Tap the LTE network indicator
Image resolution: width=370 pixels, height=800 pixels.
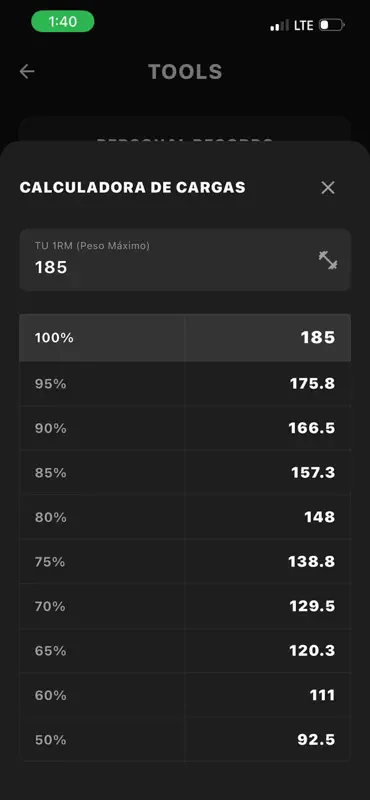pyautogui.click(x=304, y=26)
